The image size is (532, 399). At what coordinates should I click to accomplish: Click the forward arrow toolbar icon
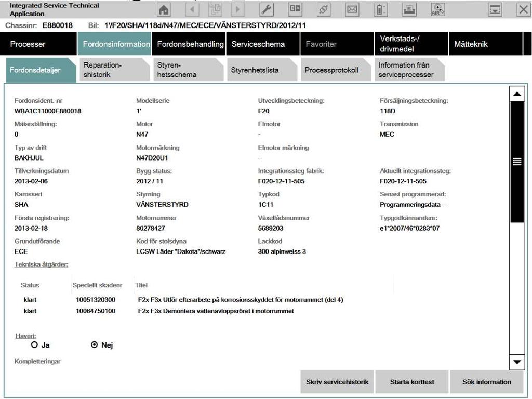pyautogui.click(x=237, y=9)
